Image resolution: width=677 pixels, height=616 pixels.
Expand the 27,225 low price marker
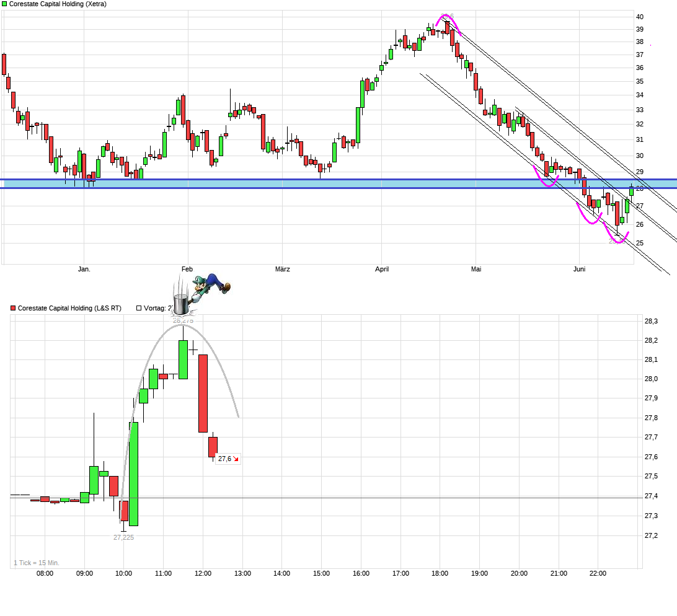coord(124,537)
